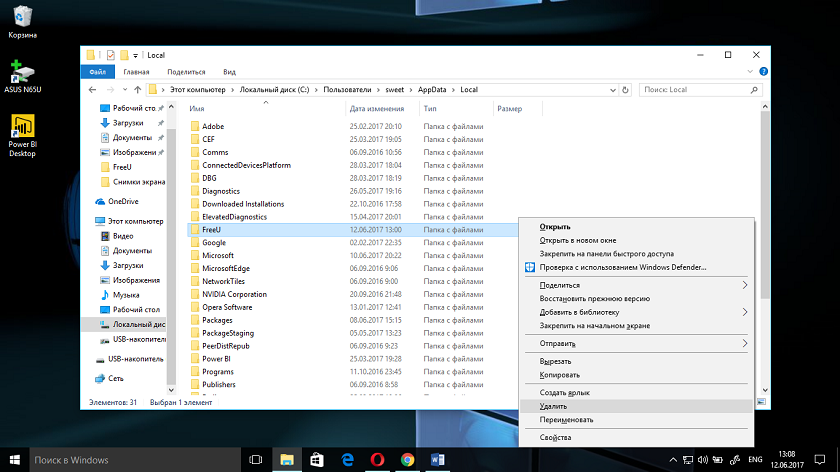Open the Главная ribbon tab
This screenshot has height=472, width=840.
(x=136, y=72)
